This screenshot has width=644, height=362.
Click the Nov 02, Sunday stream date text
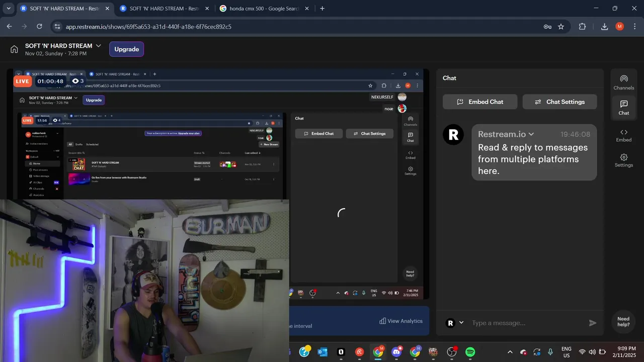click(x=56, y=53)
